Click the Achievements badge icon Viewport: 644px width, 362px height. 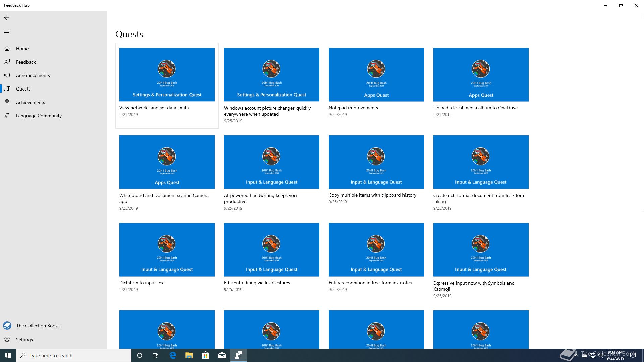7,102
